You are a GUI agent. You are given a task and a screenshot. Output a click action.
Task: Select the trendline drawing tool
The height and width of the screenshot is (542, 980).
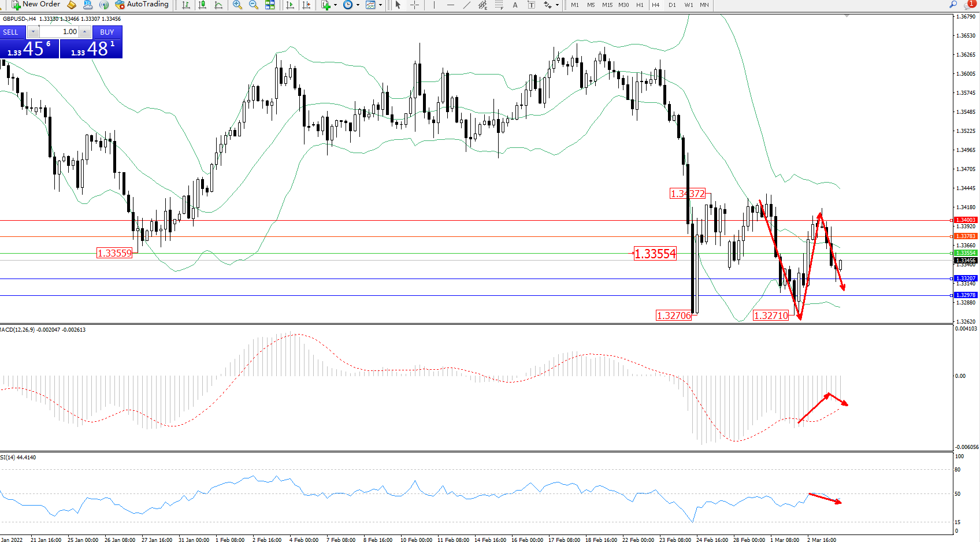467,5
